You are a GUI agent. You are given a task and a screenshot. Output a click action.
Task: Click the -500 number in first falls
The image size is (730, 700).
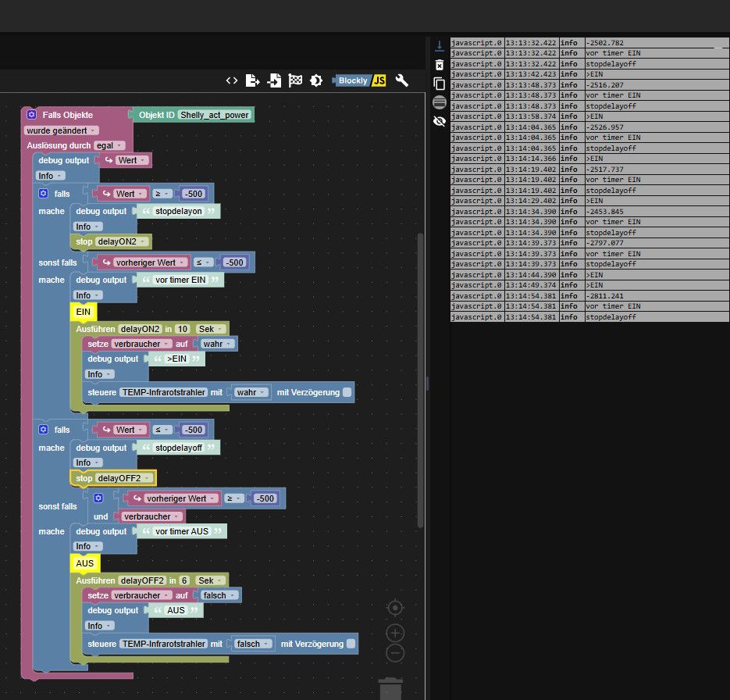tap(193, 194)
